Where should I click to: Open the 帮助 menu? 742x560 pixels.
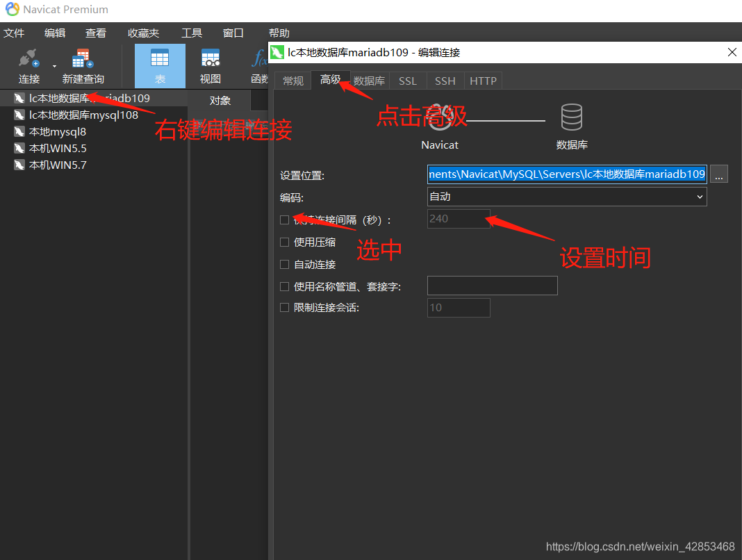[x=279, y=33]
